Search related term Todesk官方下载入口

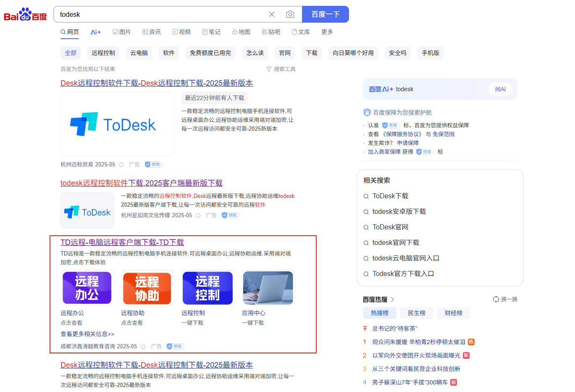pos(403,274)
